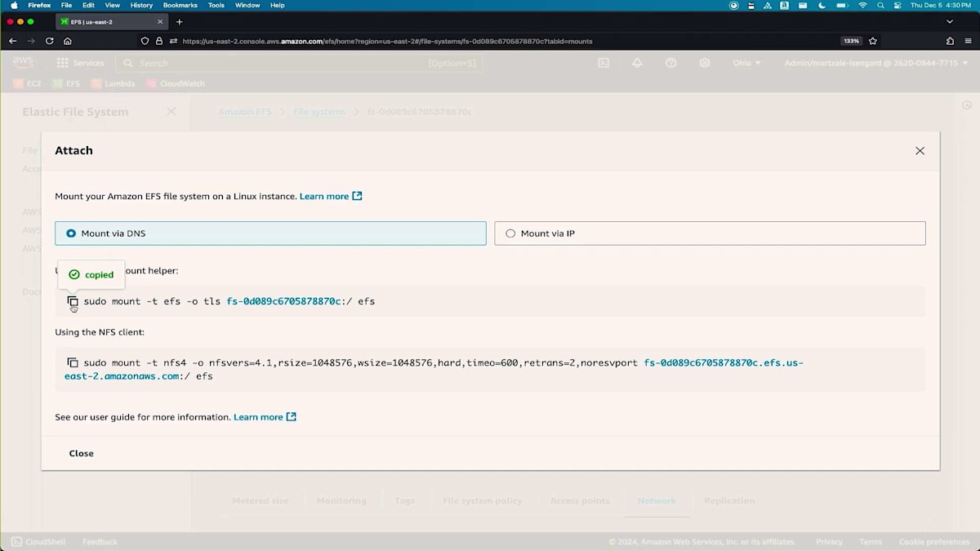Viewport: 980px width, 551px height.
Task: Open CloudShell in the footer
Action: pyautogui.click(x=39, y=542)
